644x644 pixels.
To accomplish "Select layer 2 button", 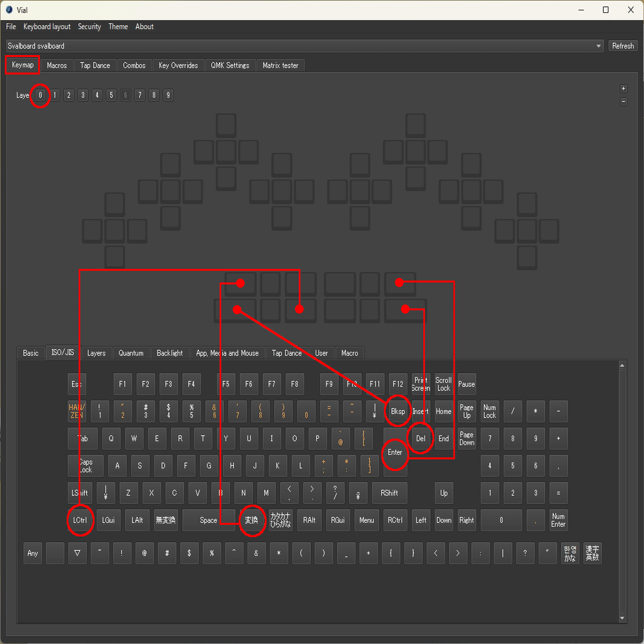I will [69, 95].
